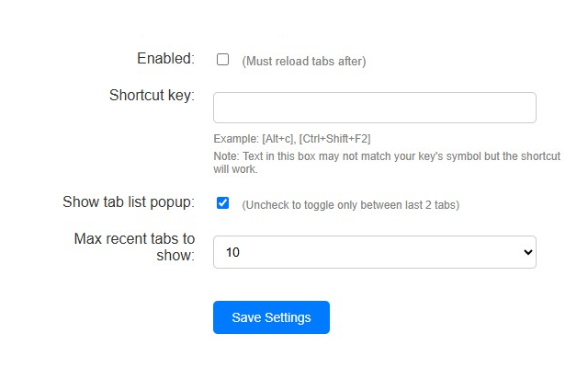Uncheck the Show tab list popup checkbox
Screen dimensions: 588x368
coord(222,203)
